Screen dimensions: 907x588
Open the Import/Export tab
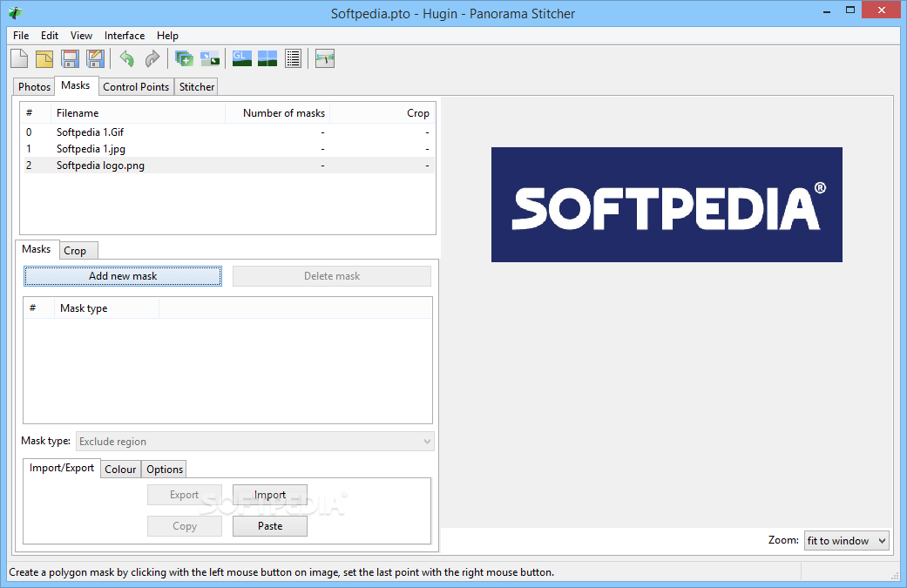[x=62, y=468]
